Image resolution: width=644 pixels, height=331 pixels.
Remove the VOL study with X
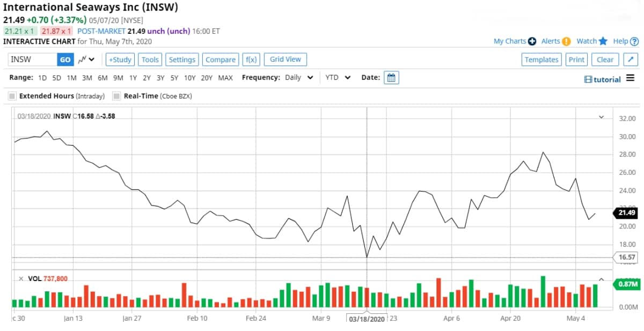coord(21,278)
